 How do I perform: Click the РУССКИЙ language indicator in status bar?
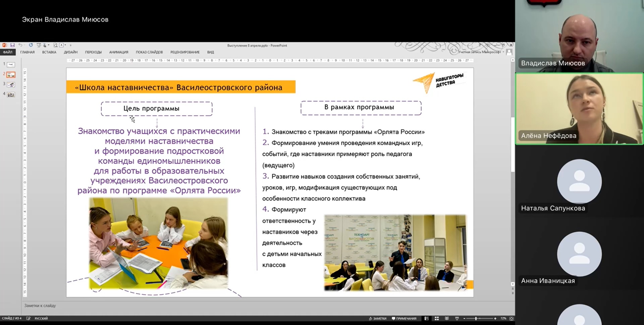pos(41,318)
